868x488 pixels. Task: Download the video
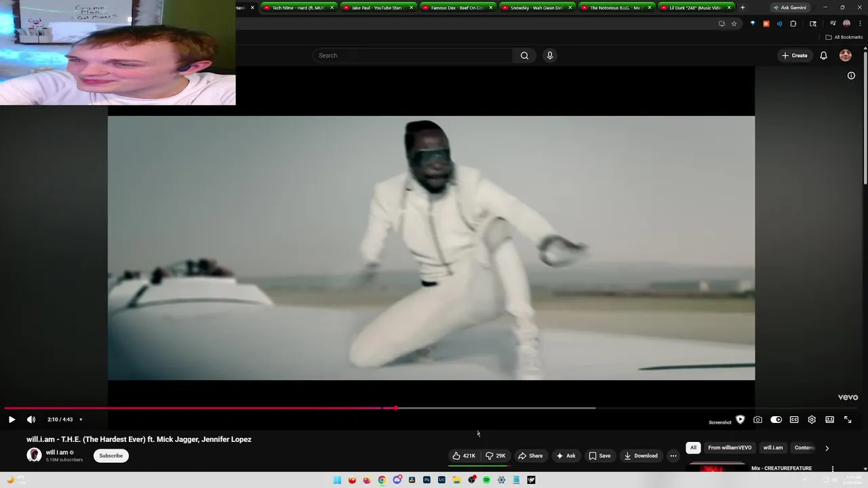click(x=641, y=455)
